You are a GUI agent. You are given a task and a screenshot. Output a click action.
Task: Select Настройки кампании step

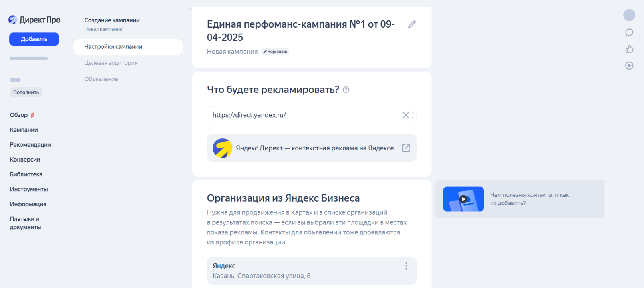(x=128, y=47)
